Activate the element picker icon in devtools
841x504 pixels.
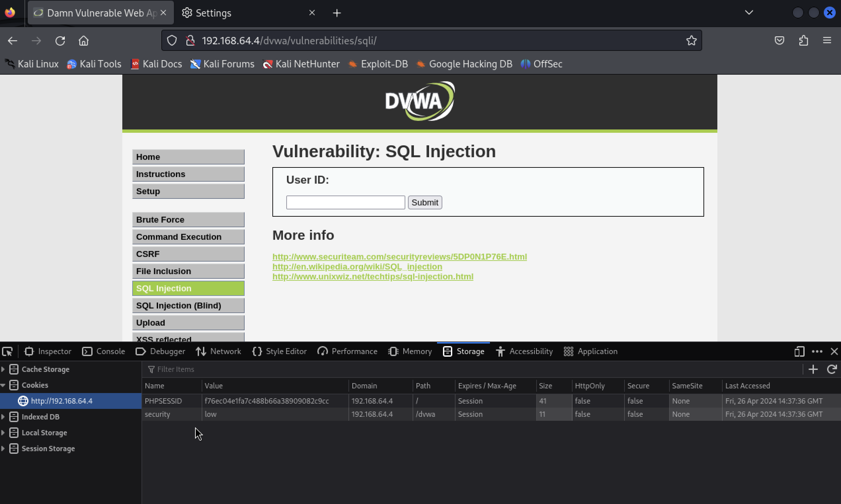tap(8, 351)
